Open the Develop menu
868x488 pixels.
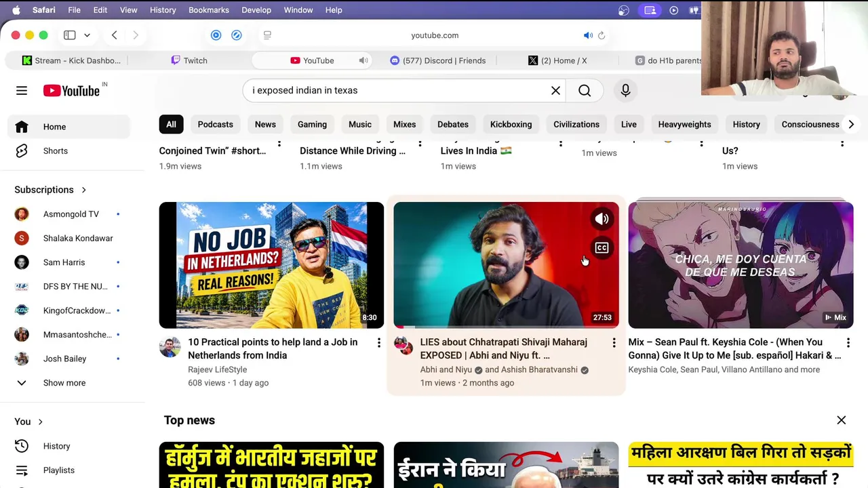256,10
